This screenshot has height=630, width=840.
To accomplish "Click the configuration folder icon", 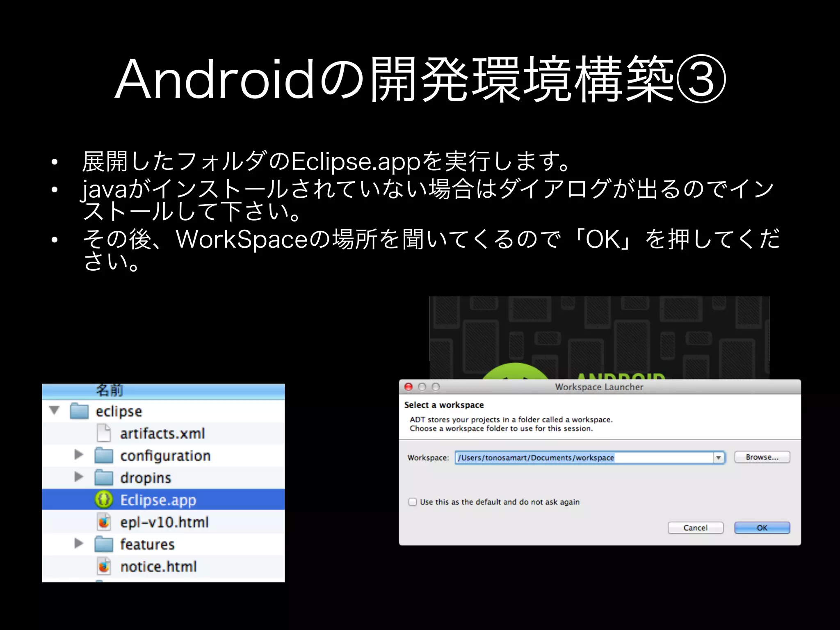I will tap(104, 455).
